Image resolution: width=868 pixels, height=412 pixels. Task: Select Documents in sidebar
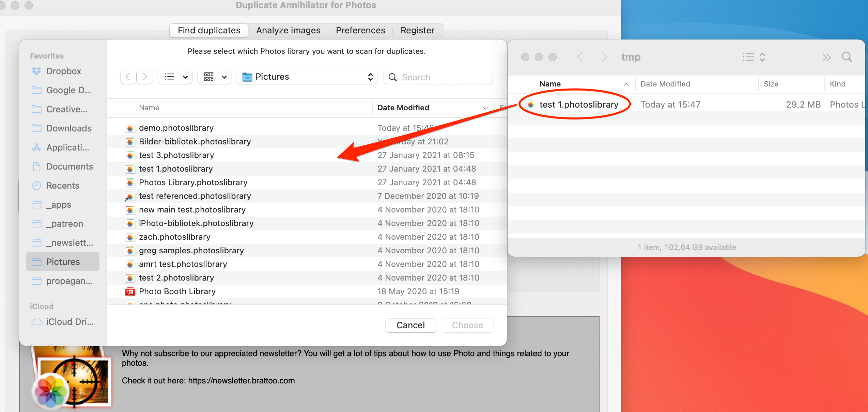[x=63, y=167]
